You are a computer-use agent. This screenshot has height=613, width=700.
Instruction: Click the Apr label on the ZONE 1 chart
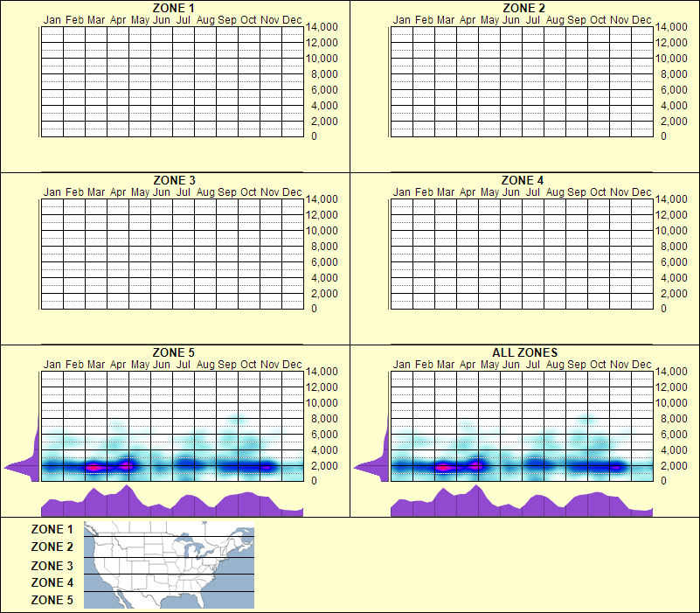(117, 19)
